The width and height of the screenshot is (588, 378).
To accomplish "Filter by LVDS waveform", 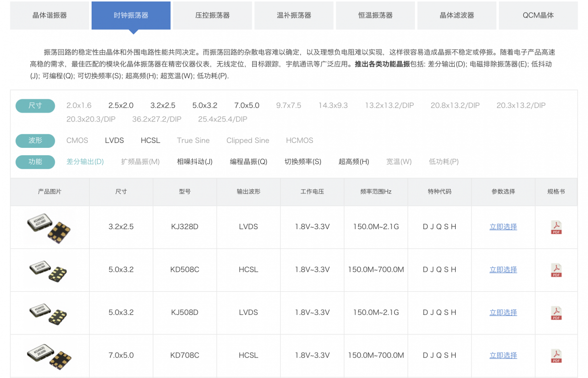I will [114, 141].
